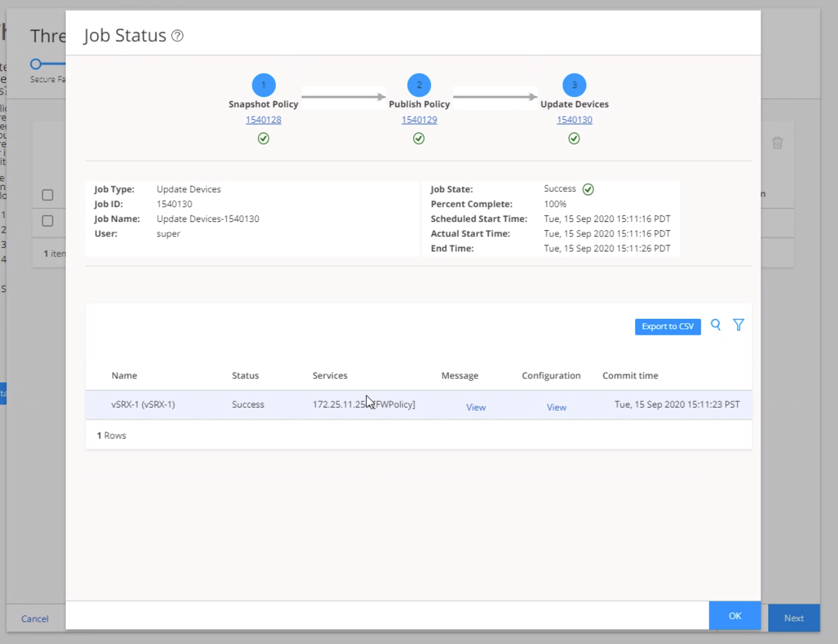The width and height of the screenshot is (838, 644).
Task: Sort by the Commit time column header
Action: tap(630, 375)
